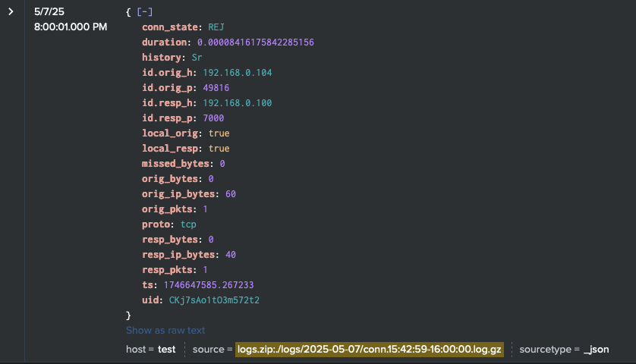
Task: Click the duration field name
Action: coord(164,42)
